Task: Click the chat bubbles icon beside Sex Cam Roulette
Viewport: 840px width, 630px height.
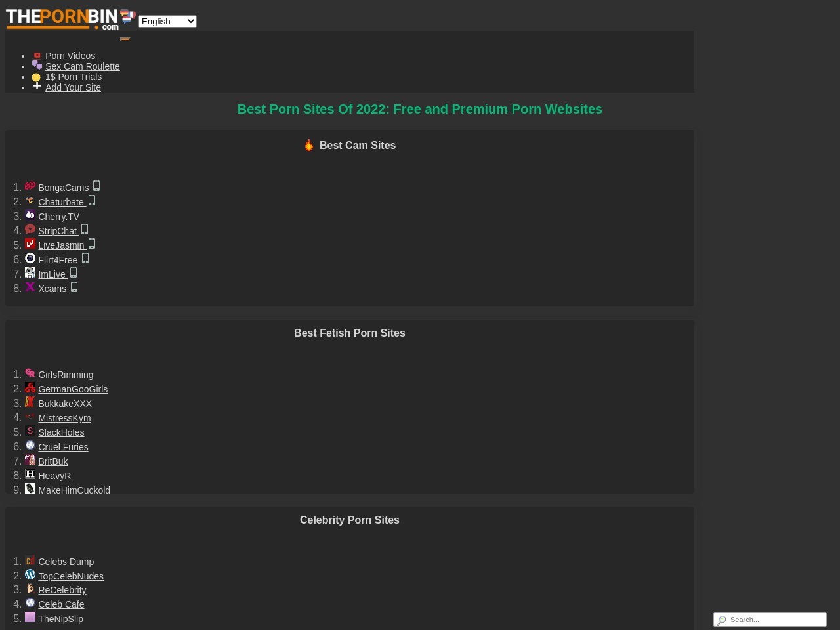Action: (x=37, y=65)
